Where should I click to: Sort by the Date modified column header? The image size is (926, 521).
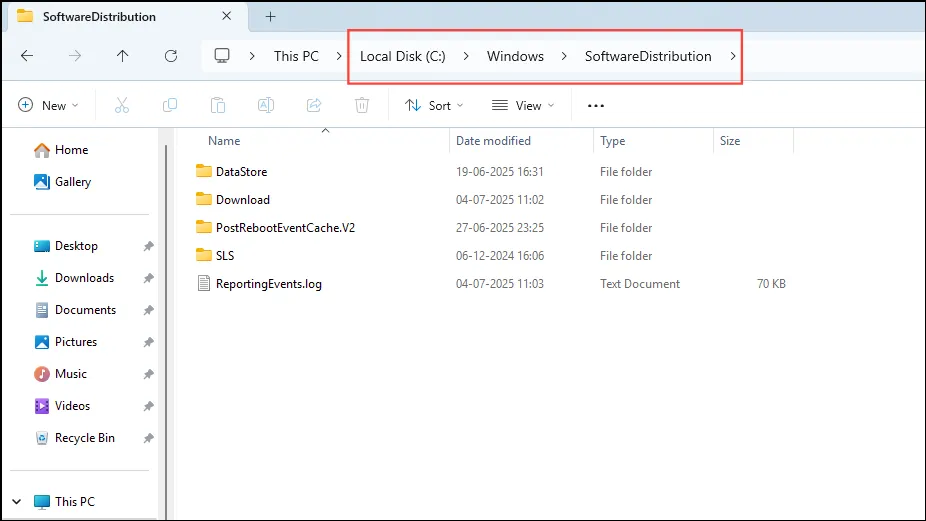pos(493,141)
